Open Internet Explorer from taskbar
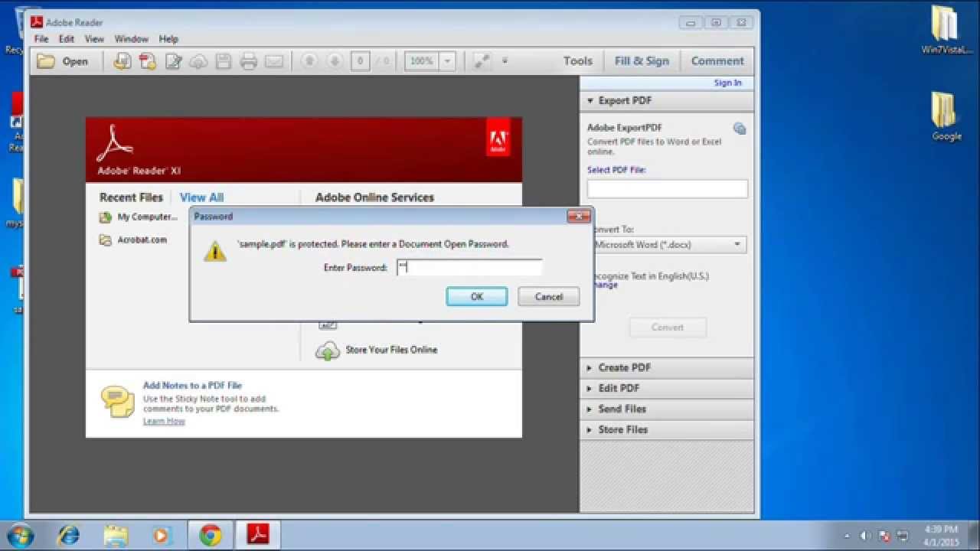Viewport: 980px width, 551px height. [70, 535]
